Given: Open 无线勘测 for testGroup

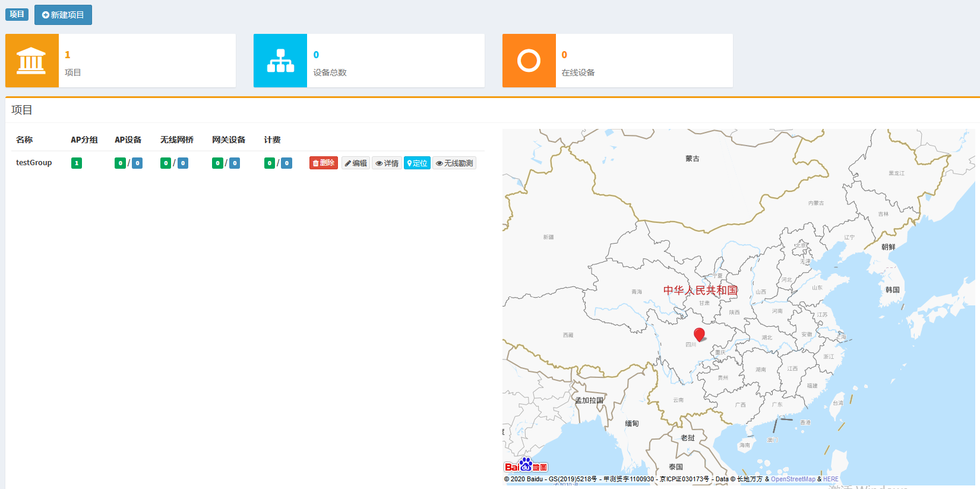Looking at the screenshot, I should 454,163.
